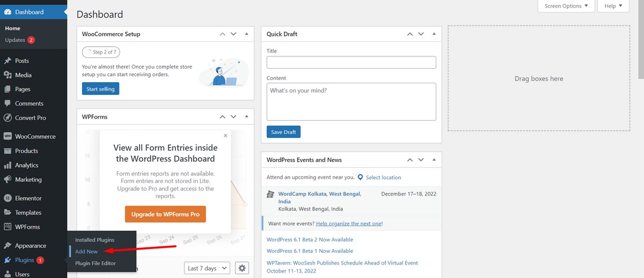Go to Updates in sidebar
Screen dimensions: 644x278
tap(15, 40)
